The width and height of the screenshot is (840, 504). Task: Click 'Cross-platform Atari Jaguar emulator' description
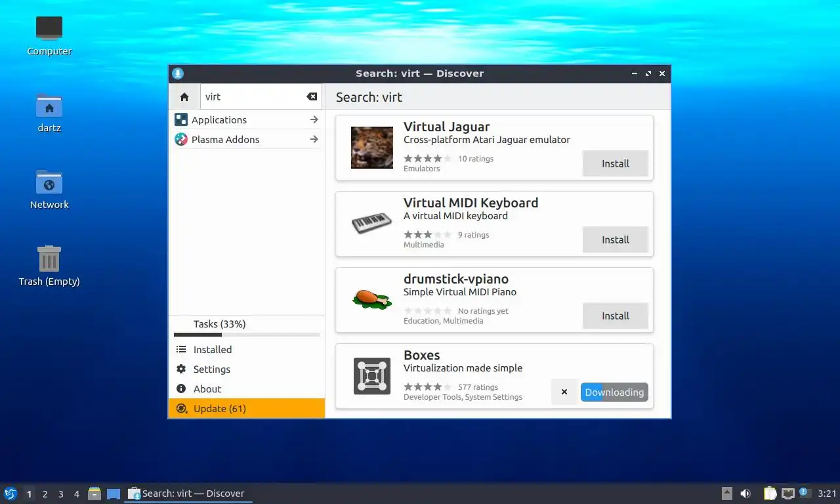pyautogui.click(x=487, y=140)
